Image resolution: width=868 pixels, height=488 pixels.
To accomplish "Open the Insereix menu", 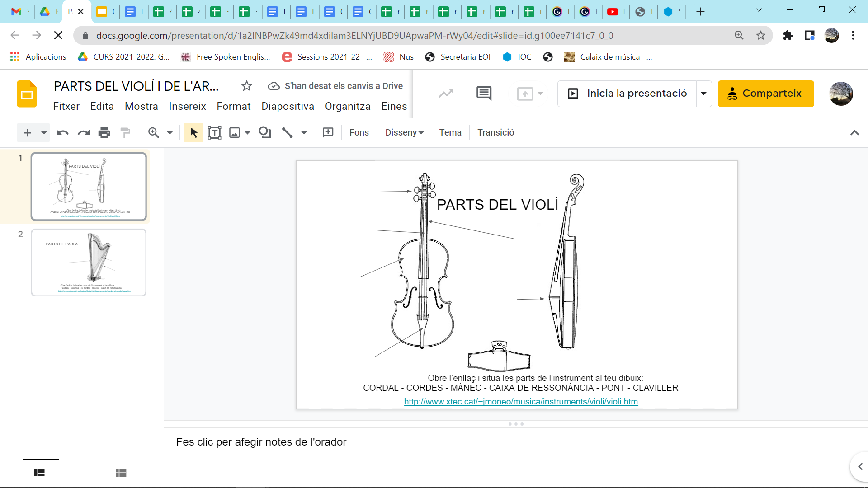I will pyautogui.click(x=187, y=106).
